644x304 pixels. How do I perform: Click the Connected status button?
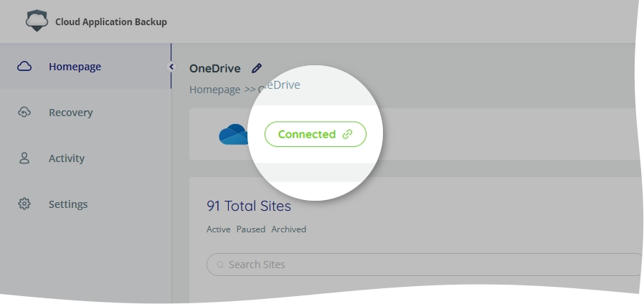point(315,134)
